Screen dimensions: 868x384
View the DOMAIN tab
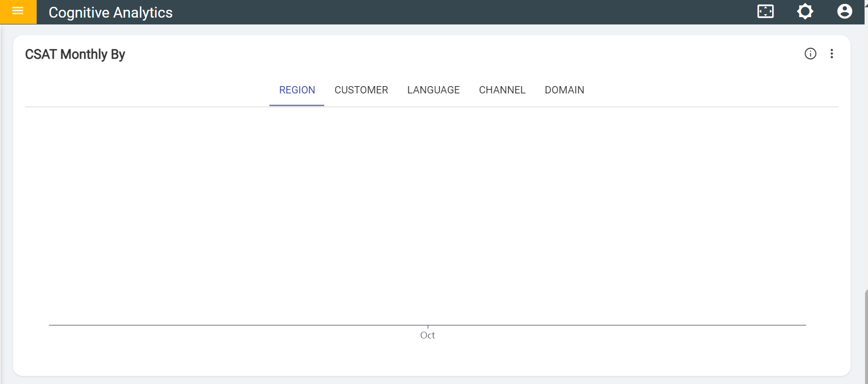[564, 90]
